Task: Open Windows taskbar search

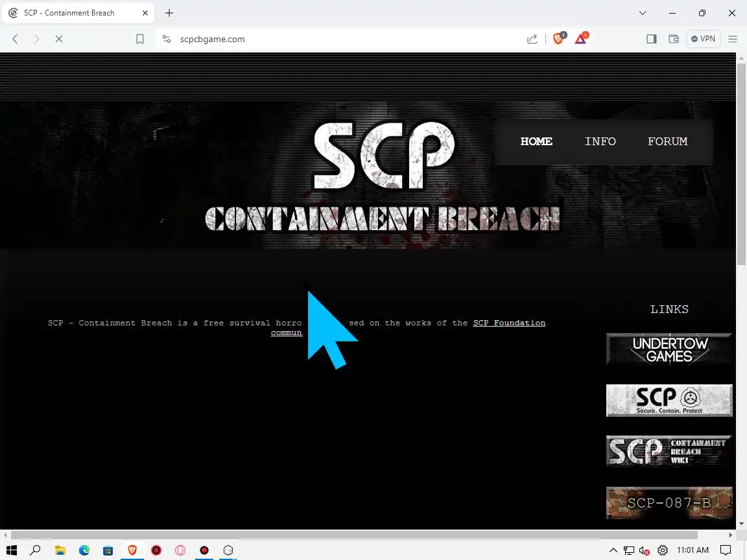Action: tap(35, 550)
